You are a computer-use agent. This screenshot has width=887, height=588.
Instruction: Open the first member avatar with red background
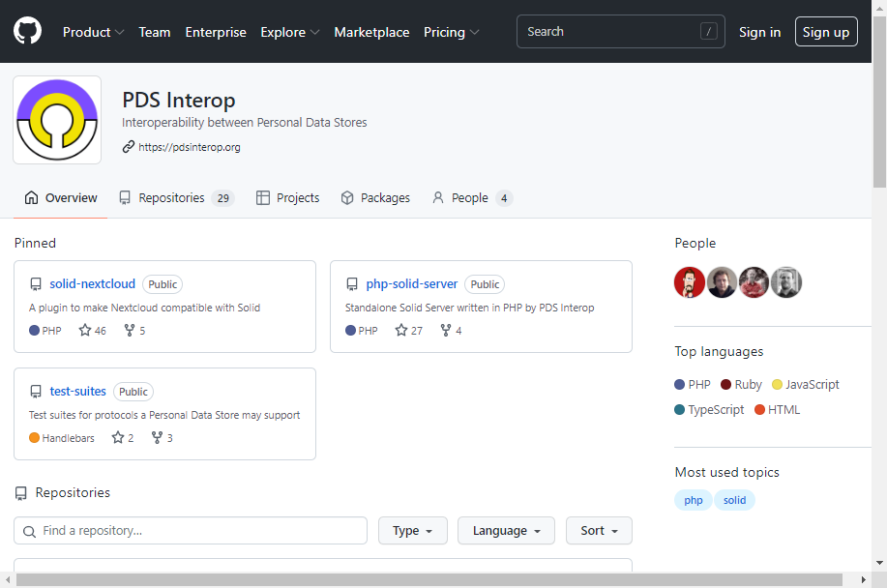pos(690,282)
